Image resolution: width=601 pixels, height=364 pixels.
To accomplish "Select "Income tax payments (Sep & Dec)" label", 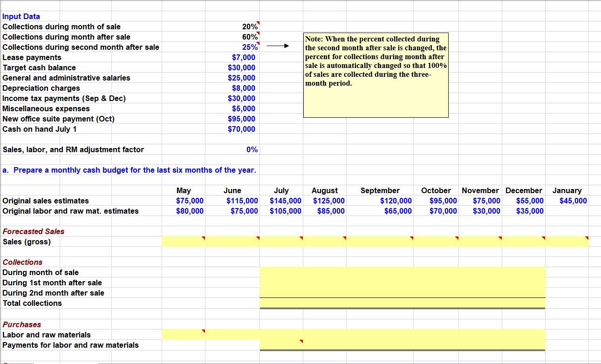I will pos(64,98).
